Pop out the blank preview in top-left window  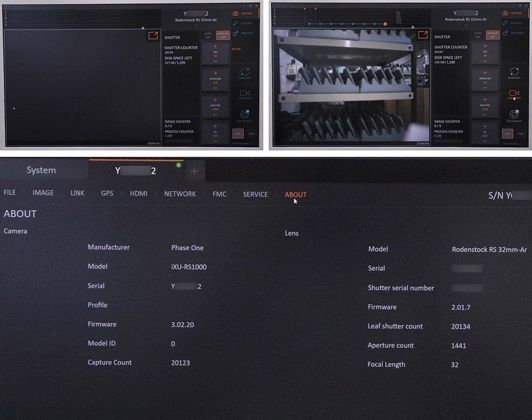point(153,35)
